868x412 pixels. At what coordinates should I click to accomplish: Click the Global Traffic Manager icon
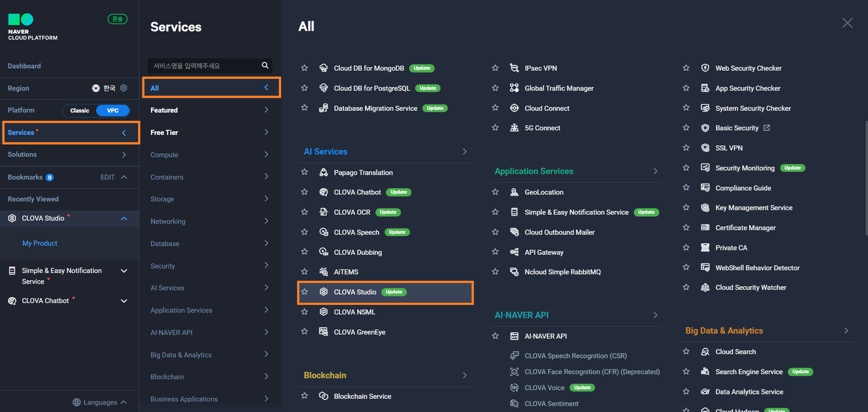[514, 88]
